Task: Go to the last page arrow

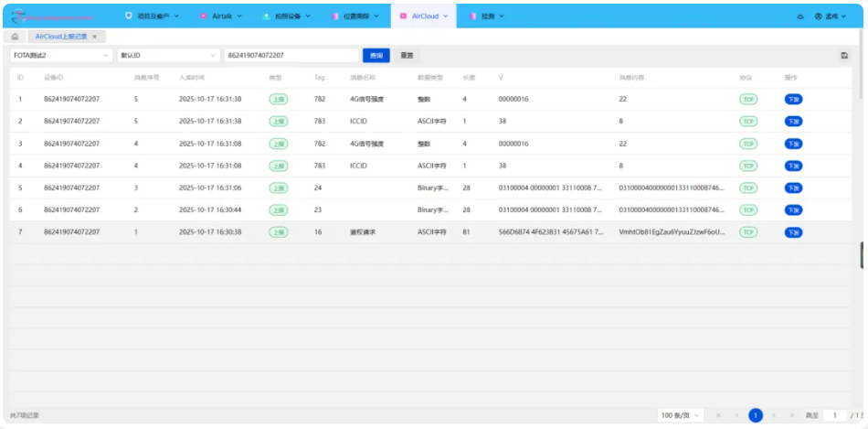Action: click(x=793, y=415)
